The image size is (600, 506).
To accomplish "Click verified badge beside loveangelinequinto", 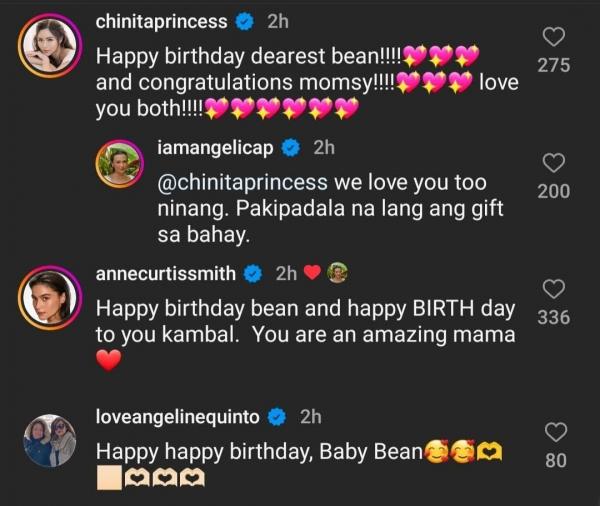I will tap(278, 416).
